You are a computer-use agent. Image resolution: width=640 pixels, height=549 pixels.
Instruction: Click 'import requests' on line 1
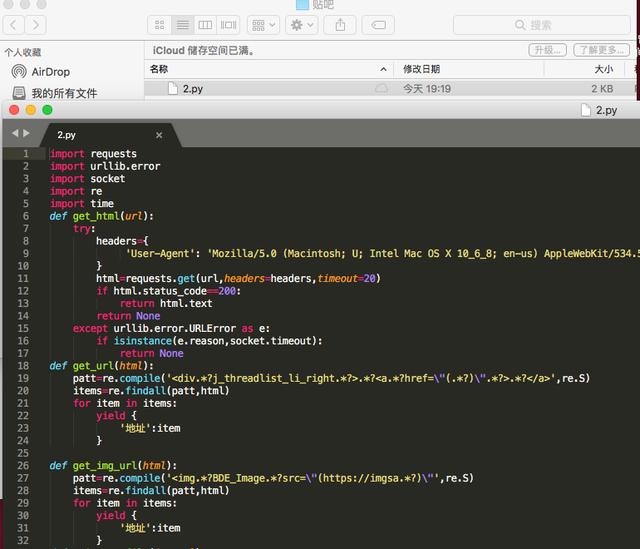point(93,154)
